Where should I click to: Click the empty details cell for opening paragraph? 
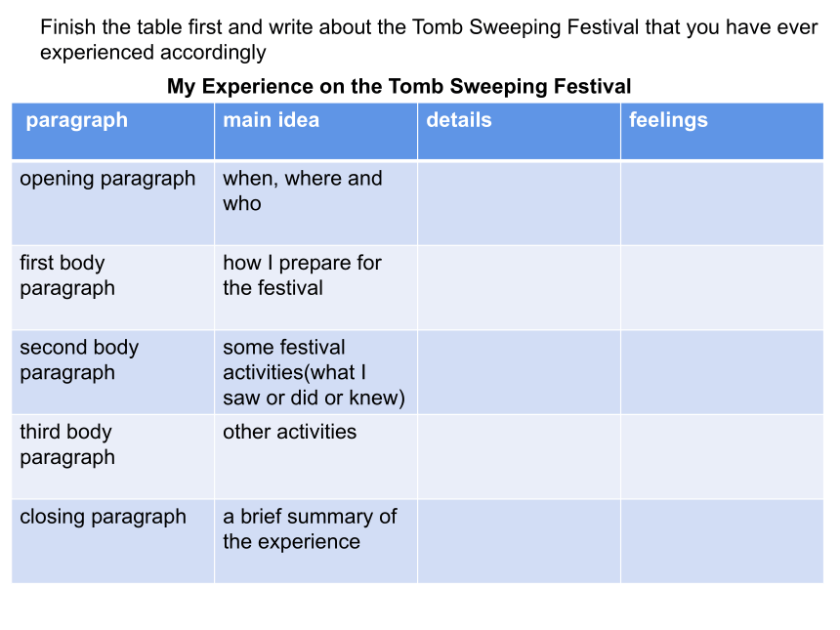[519, 203]
